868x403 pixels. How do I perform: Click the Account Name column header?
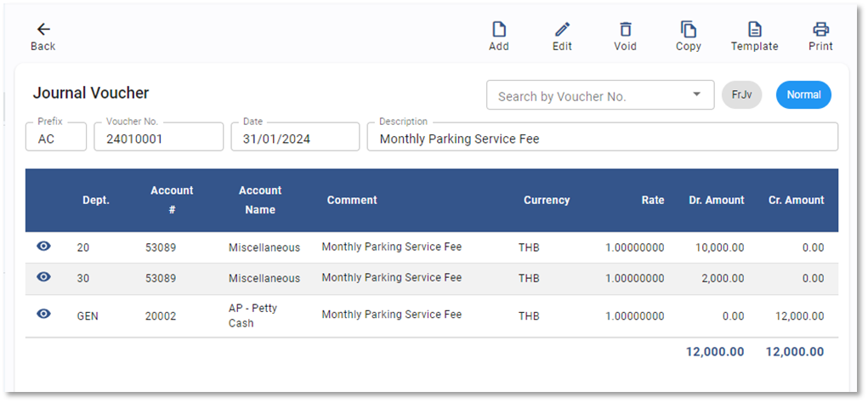[260, 201]
